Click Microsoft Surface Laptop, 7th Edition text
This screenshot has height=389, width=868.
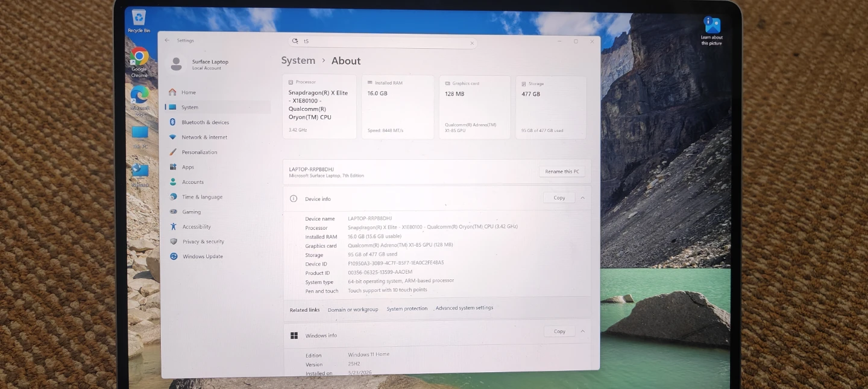[326, 176]
